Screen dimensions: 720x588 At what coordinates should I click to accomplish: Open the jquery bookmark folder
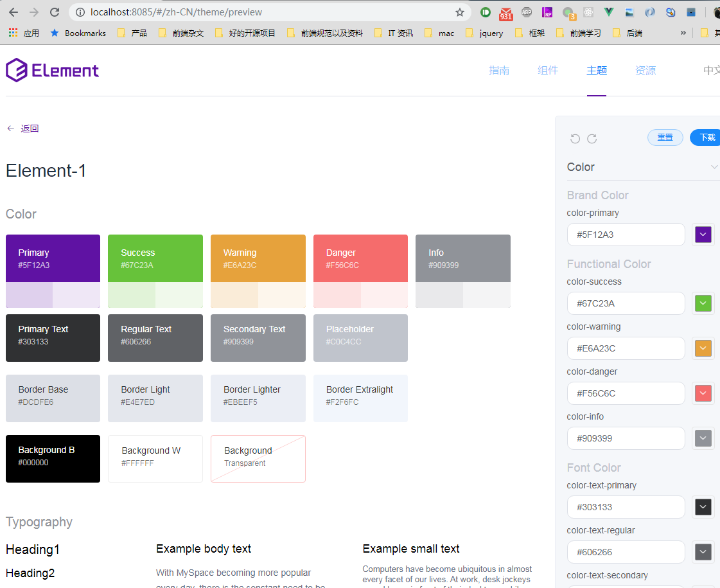pyautogui.click(x=484, y=33)
